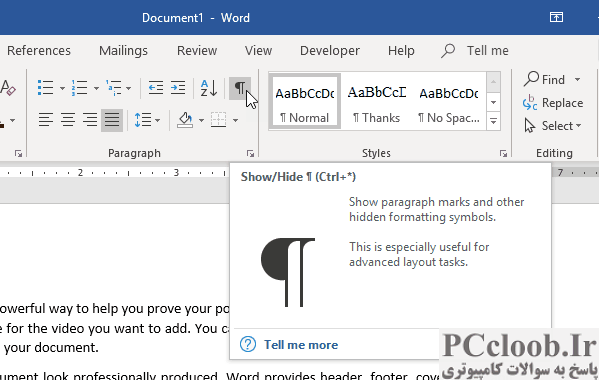The width and height of the screenshot is (599, 380).
Task: Toggle Show/Hide paragraph marks button
Action: (240, 88)
